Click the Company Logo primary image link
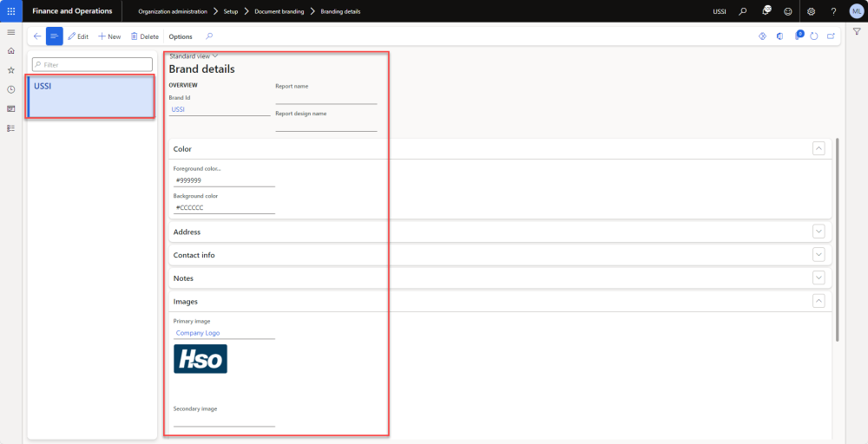 point(198,333)
